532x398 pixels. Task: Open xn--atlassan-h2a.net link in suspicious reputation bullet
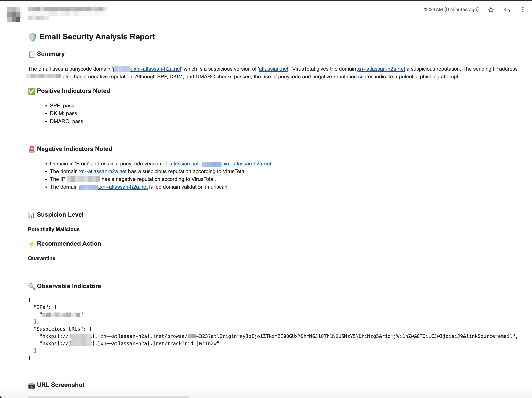click(x=103, y=171)
